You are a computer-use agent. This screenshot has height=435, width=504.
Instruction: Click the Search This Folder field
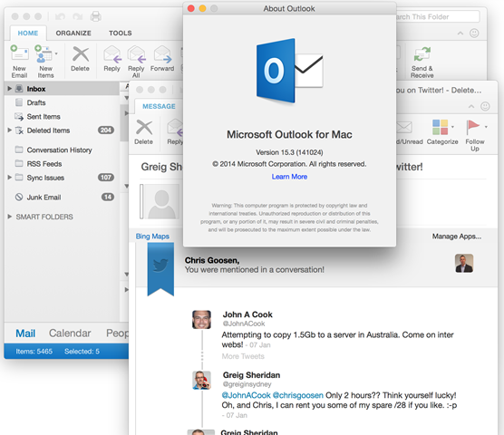[x=438, y=16]
